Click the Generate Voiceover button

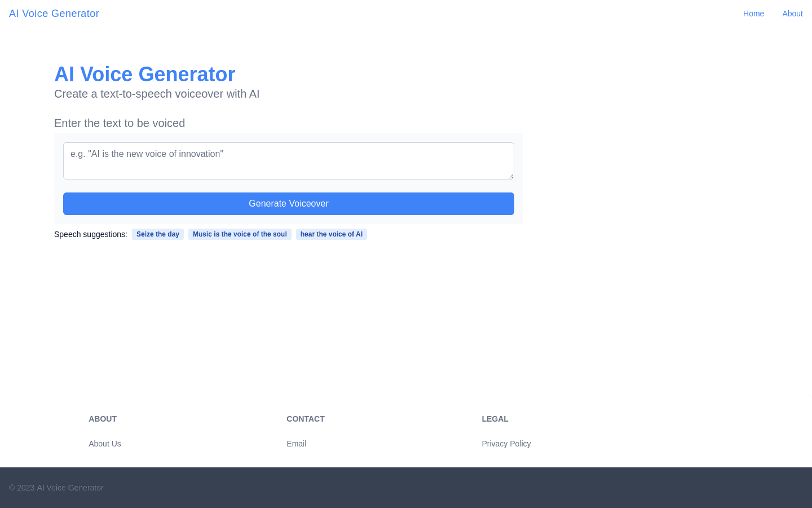[289, 204]
